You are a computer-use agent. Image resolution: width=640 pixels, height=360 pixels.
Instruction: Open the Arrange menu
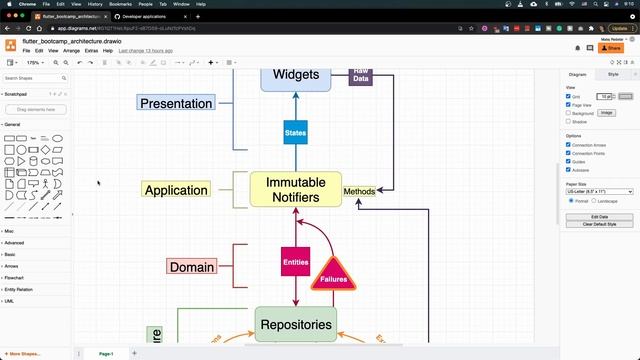71,51
